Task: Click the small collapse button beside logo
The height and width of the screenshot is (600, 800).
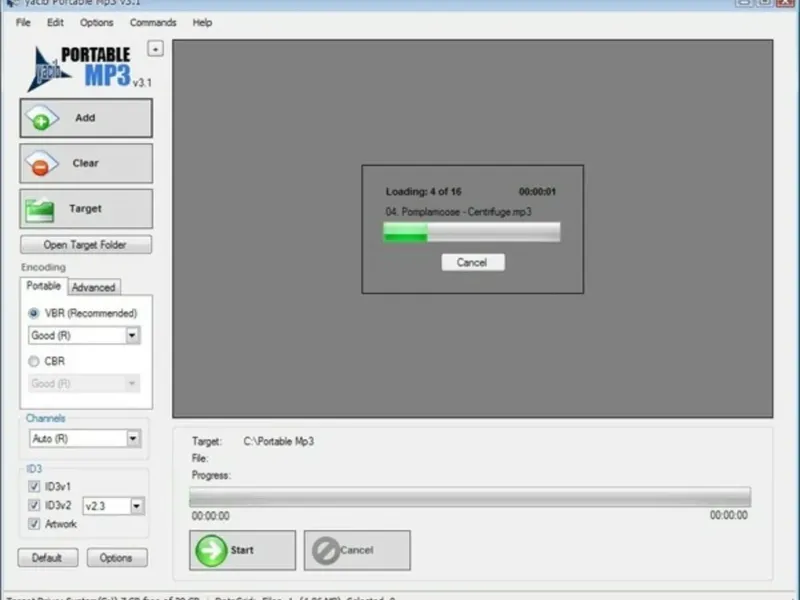Action: [156, 49]
